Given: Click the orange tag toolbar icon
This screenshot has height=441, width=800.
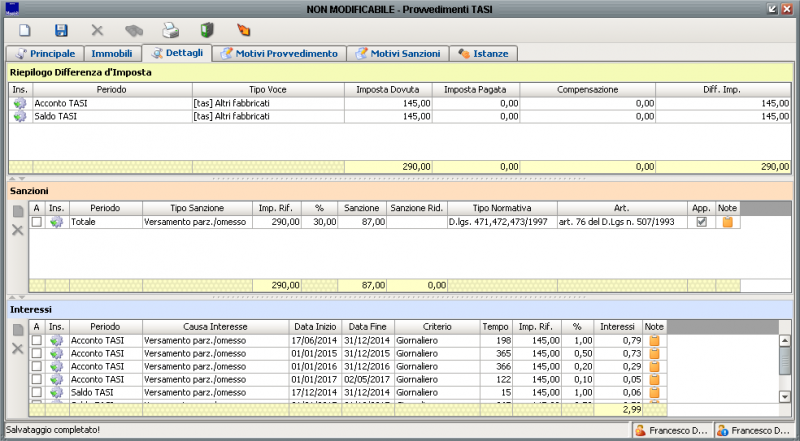Looking at the screenshot, I should [243, 31].
